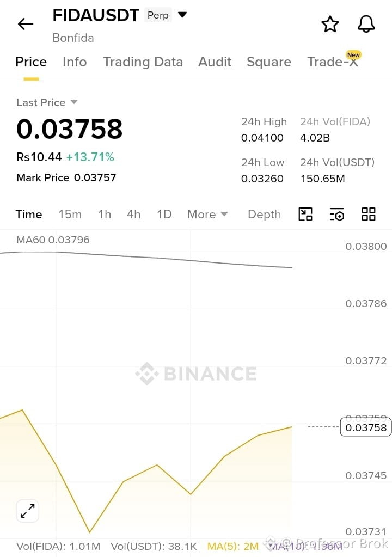Image resolution: width=392 pixels, height=557 pixels.
Task: Tap the FIDAUSDT symbol title
Action: [95, 15]
